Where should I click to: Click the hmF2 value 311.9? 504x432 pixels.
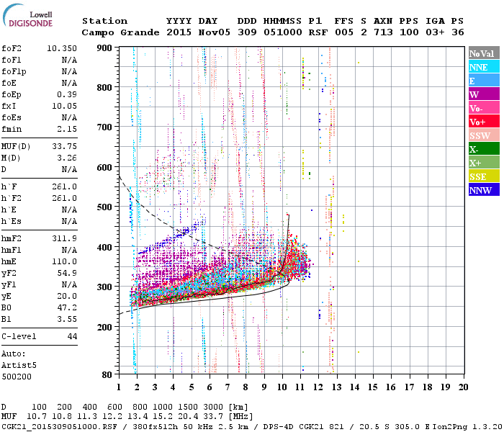[65, 238]
